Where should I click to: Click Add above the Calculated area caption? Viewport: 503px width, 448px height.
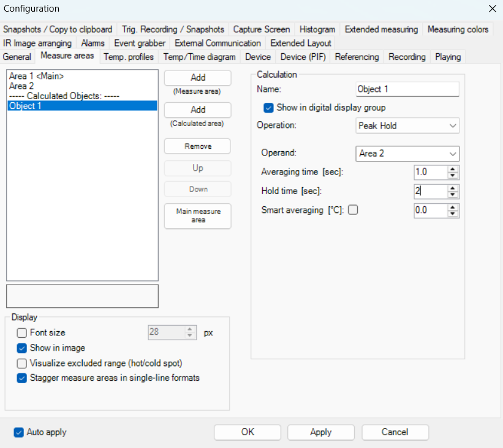198,110
